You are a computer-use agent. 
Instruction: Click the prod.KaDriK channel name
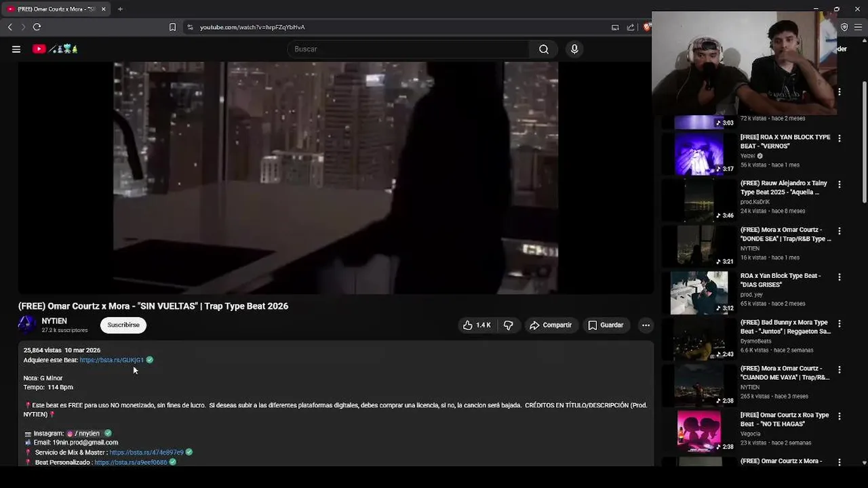tap(755, 202)
